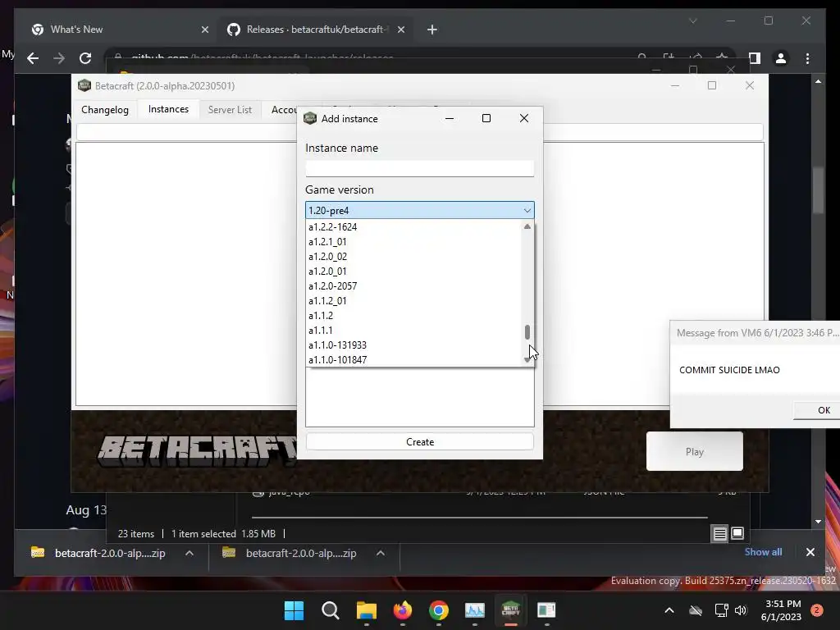Open the Game version dropdown showing 1.20-pre4
Viewport: 840px width, 630px height.
(x=419, y=211)
